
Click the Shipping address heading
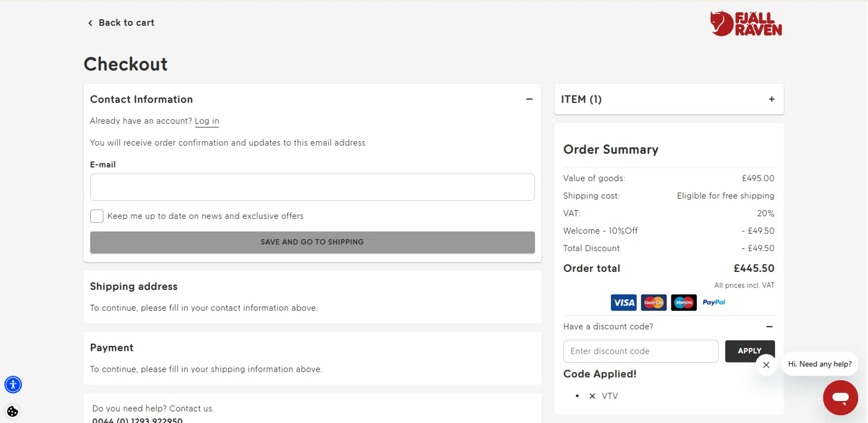(x=134, y=286)
